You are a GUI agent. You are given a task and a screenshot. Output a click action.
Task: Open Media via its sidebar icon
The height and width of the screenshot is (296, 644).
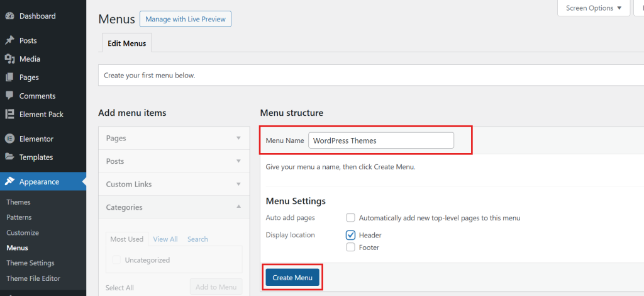click(x=9, y=59)
